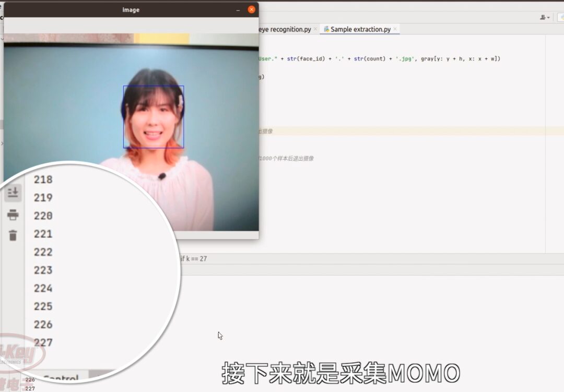Click the trash icon to clear console output
This screenshot has width=564, height=392.
click(x=13, y=235)
